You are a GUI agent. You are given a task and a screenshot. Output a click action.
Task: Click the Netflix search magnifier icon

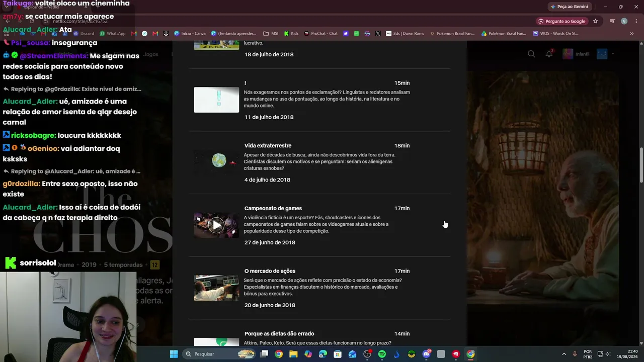pyautogui.click(x=531, y=54)
